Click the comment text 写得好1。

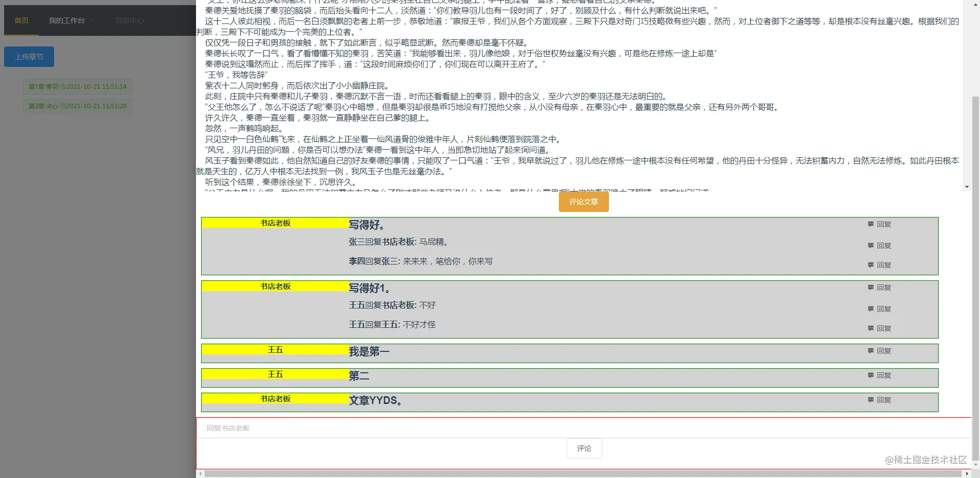coord(370,288)
